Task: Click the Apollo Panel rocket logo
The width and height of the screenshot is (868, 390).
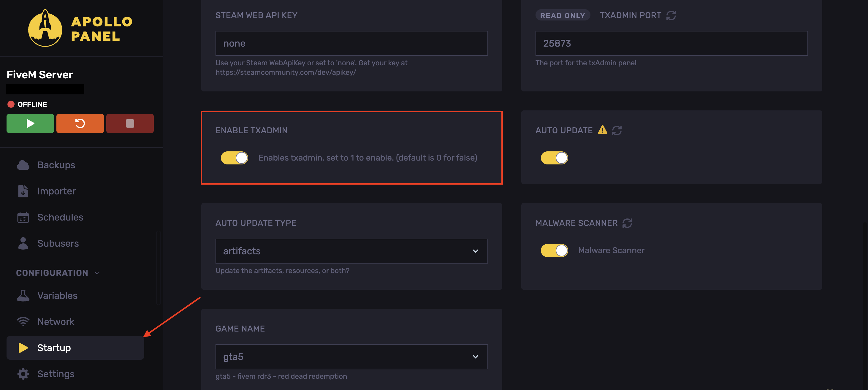Action: pos(45,28)
